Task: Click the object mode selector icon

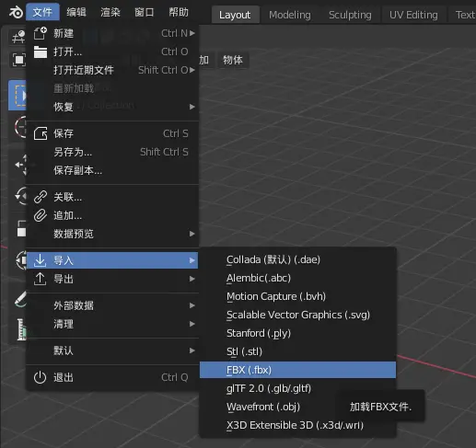Action: [18, 60]
